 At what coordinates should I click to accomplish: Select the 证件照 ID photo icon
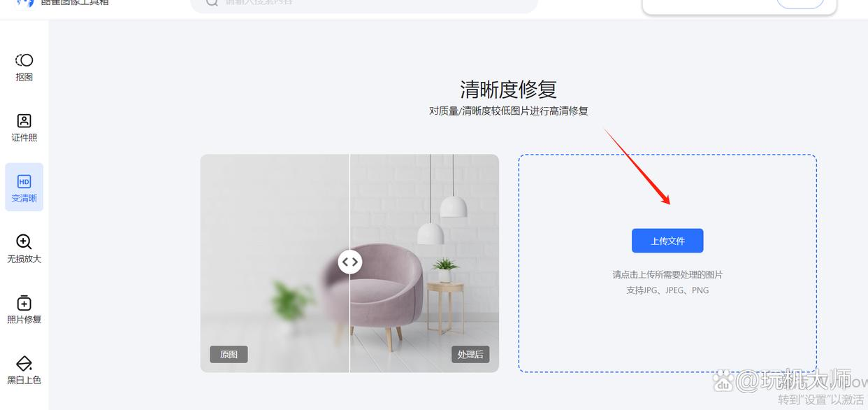pos(24,121)
